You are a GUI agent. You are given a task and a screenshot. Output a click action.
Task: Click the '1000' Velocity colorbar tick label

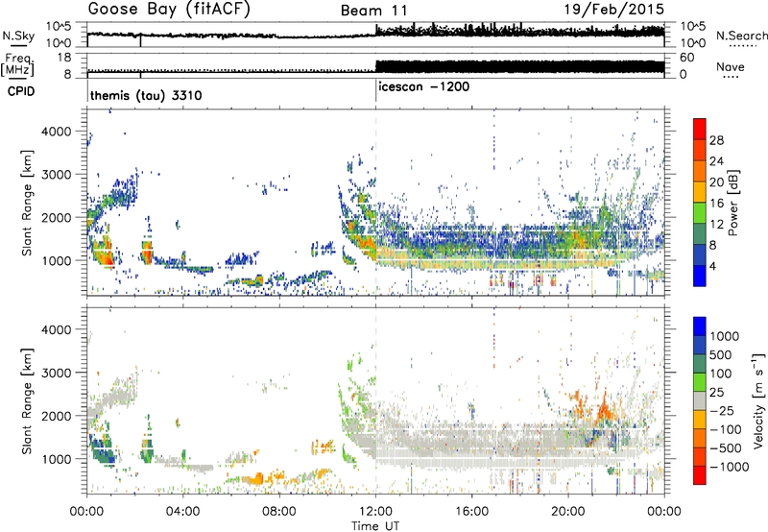point(724,336)
